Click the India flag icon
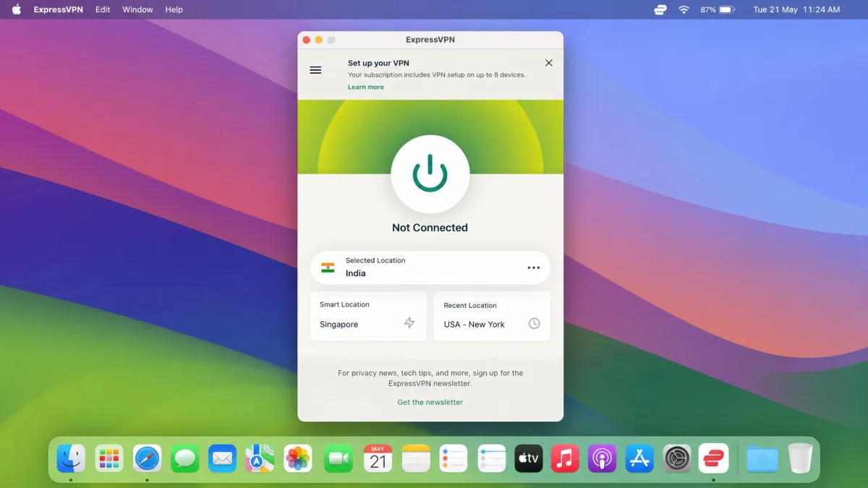This screenshot has height=488, width=868. point(328,267)
